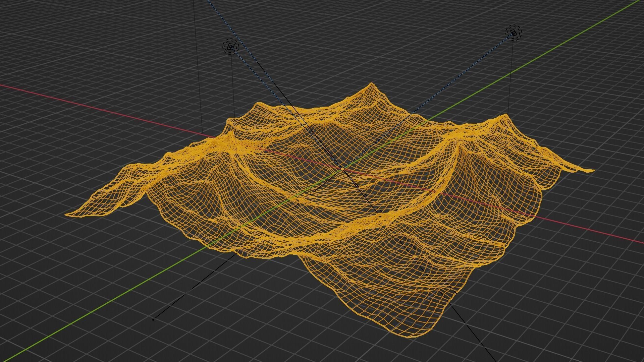Viewport: 644px width, 362px height.
Task: Select the right light object gizmo
Action: (514, 33)
